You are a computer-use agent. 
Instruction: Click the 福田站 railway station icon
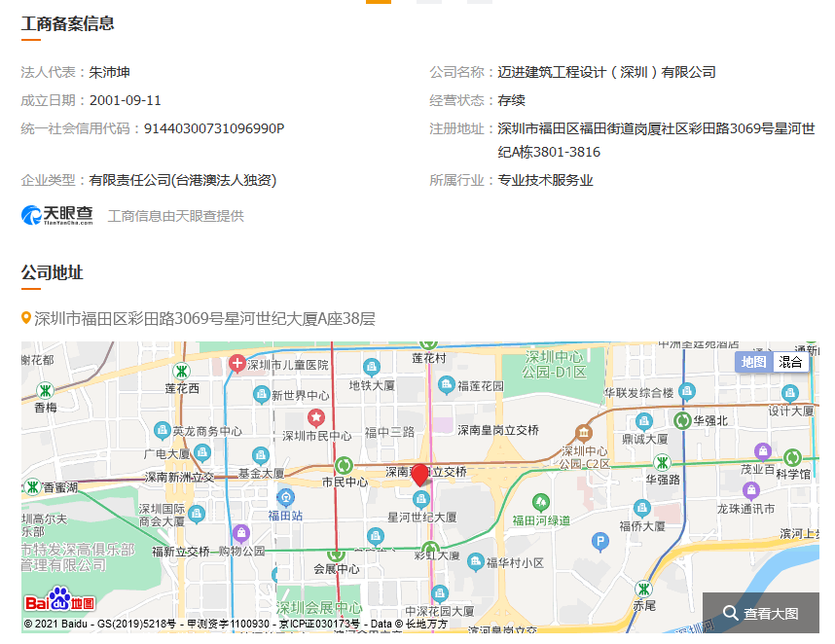click(x=286, y=498)
